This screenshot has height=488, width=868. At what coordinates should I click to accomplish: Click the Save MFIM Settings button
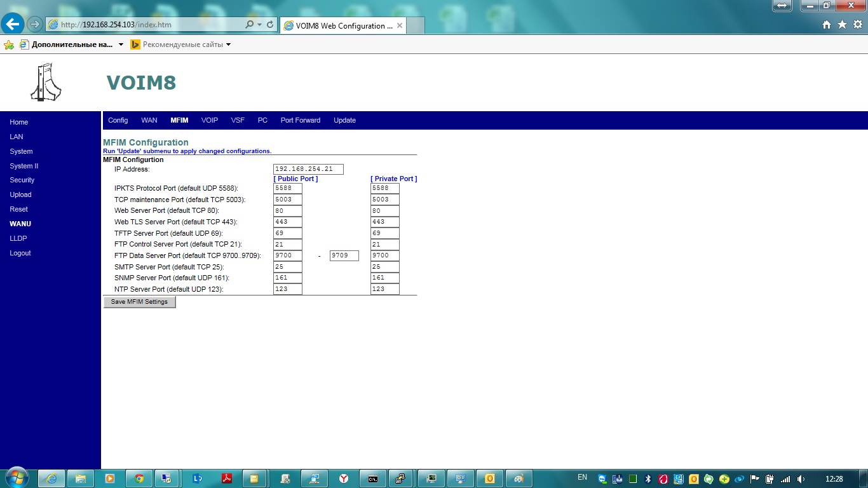click(x=139, y=302)
